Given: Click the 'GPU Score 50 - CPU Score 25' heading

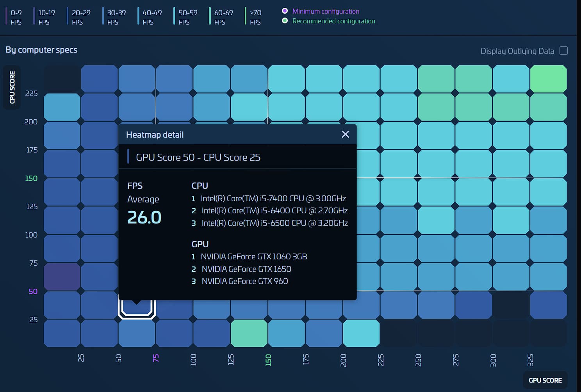Looking at the screenshot, I should [x=198, y=157].
